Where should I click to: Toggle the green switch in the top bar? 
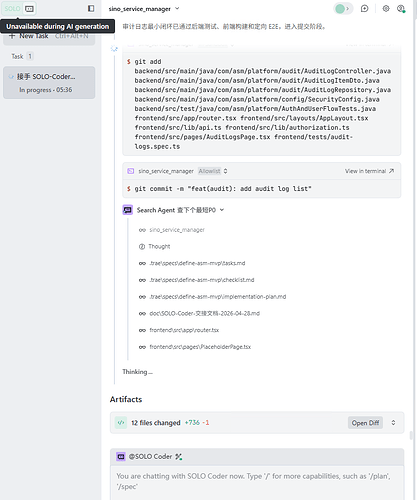[x=343, y=9]
